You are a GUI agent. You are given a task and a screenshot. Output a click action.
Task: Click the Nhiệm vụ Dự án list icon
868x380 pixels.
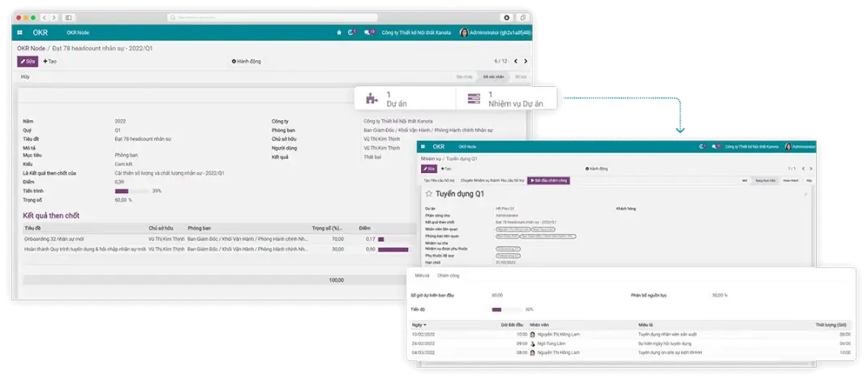click(x=471, y=99)
